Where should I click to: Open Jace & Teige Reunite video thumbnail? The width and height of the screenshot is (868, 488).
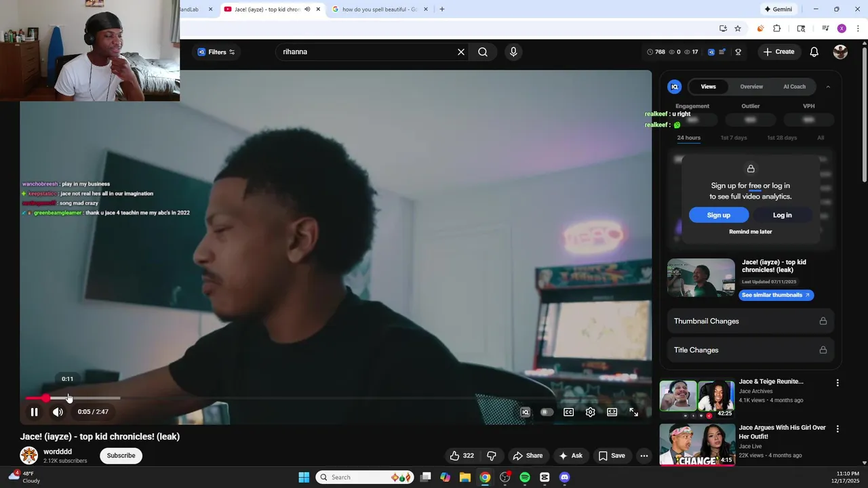pyautogui.click(x=697, y=399)
